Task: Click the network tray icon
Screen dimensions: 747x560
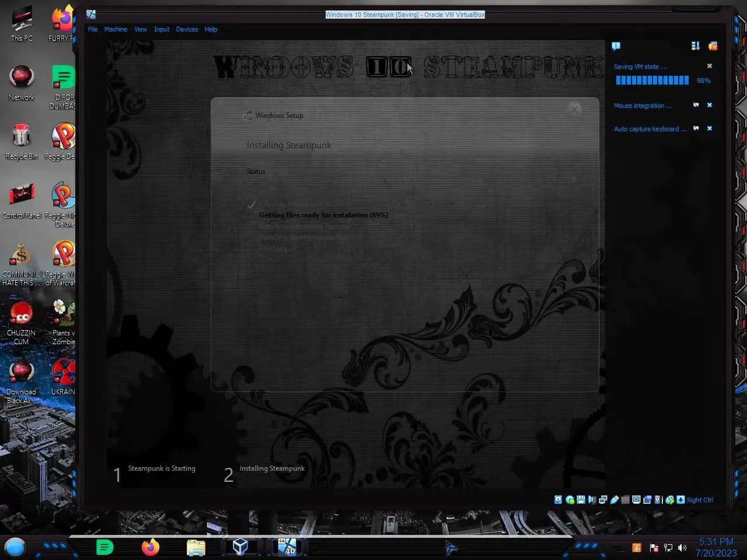Action: [x=668, y=548]
